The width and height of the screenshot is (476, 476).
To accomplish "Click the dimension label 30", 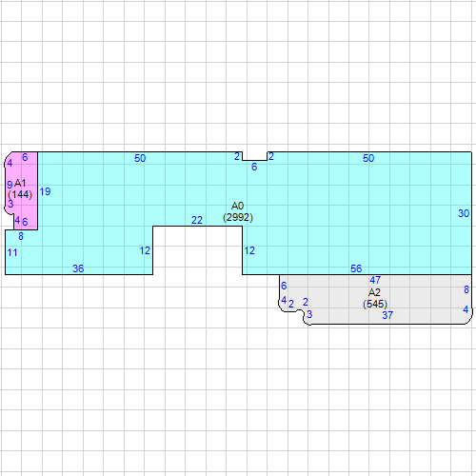I will [464, 213].
